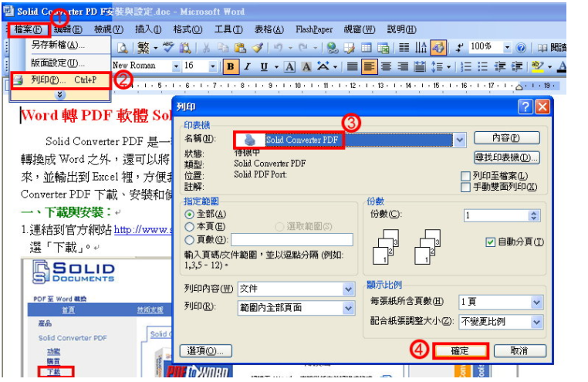The height and width of the screenshot is (382, 588).
Task: Click the Copy icon in toolbar
Action: [x=223, y=48]
